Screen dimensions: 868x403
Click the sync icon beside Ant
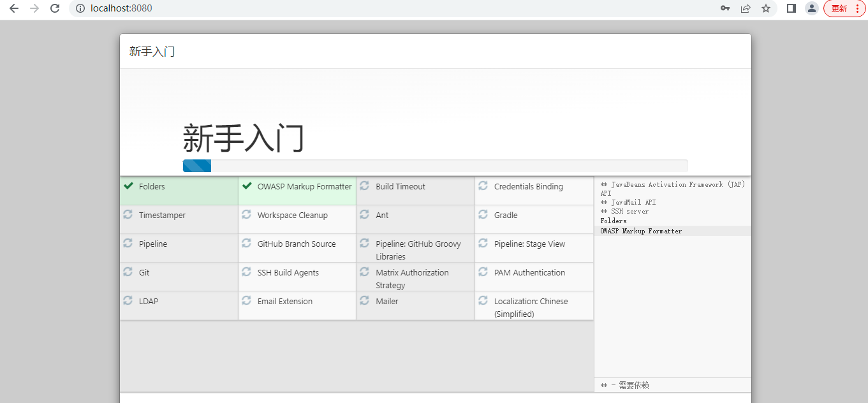(x=364, y=214)
